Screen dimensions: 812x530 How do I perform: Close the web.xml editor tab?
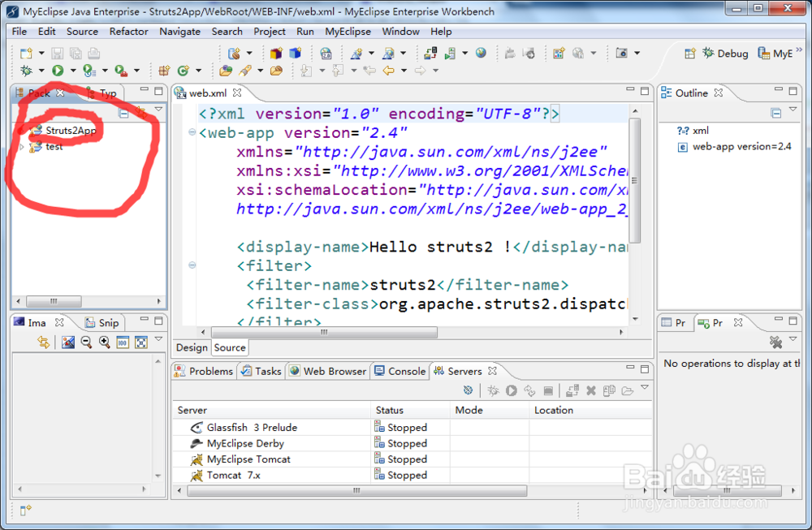[x=237, y=93]
